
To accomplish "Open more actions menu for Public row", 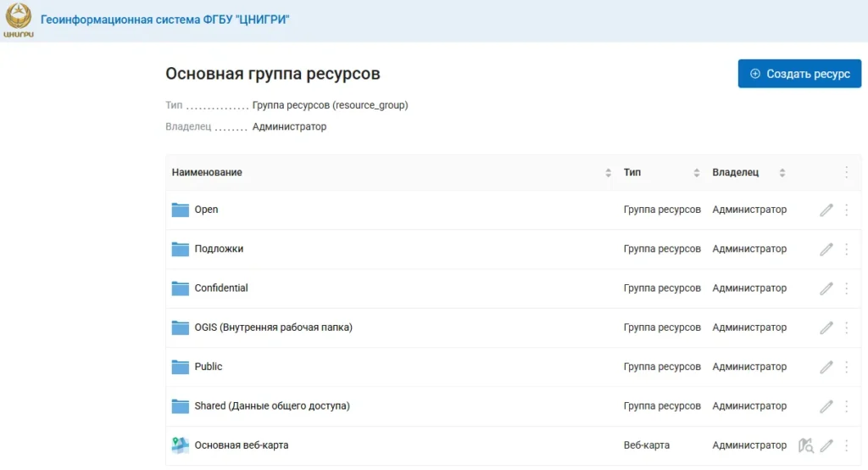I will [x=847, y=366].
